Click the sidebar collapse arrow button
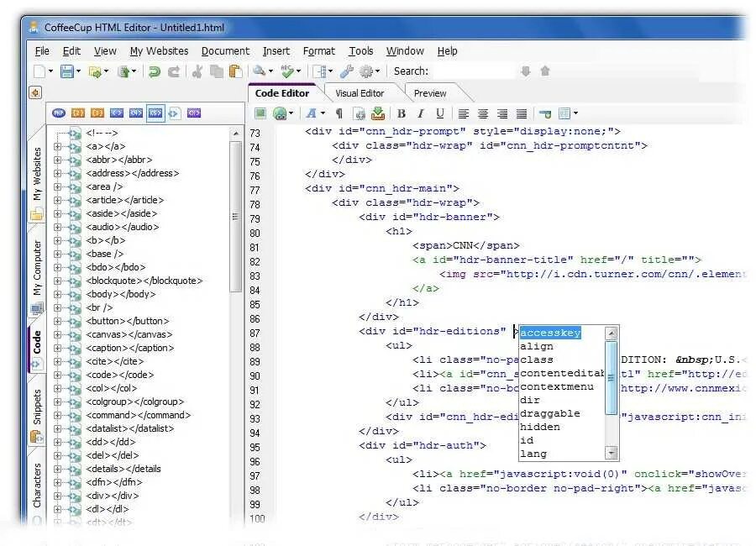The image size is (756, 546). tap(35, 92)
